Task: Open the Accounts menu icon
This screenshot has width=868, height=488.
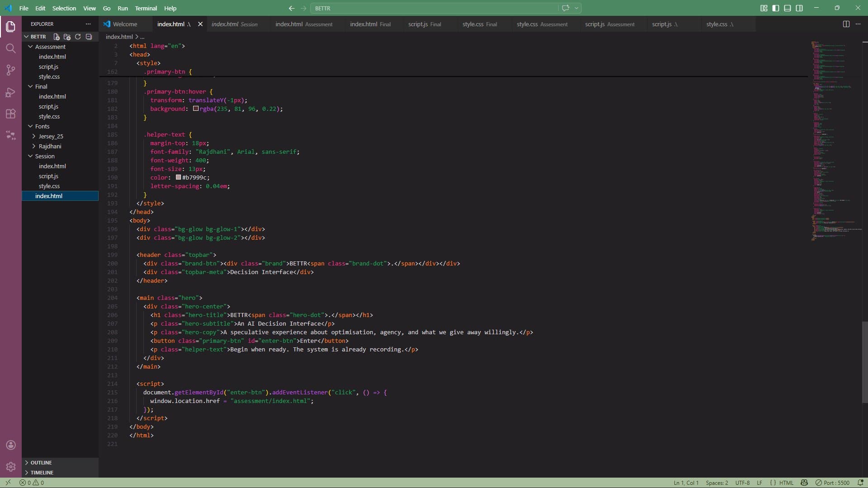Action: [11, 445]
